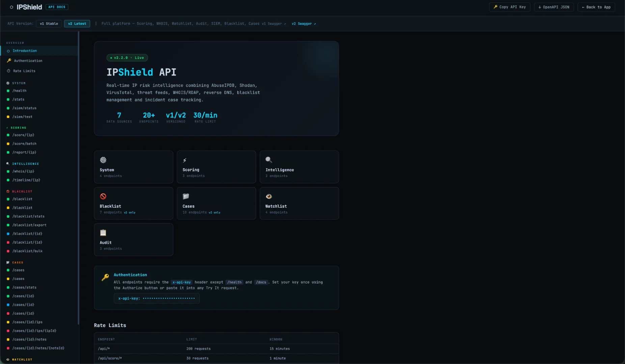Viewport: 625px width, 364px height.
Task: Click the v2.2.0 Live status badge
Action: click(x=127, y=58)
